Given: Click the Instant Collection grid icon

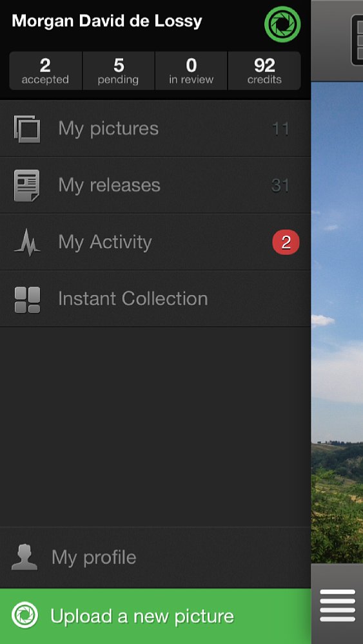Looking at the screenshot, I should pyautogui.click(x=27, y=299).
